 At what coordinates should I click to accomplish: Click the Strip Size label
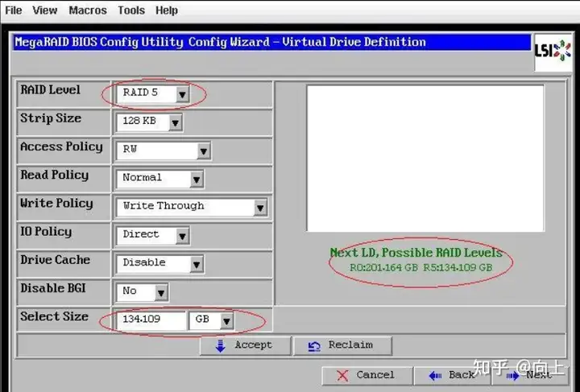click(51, 118)
